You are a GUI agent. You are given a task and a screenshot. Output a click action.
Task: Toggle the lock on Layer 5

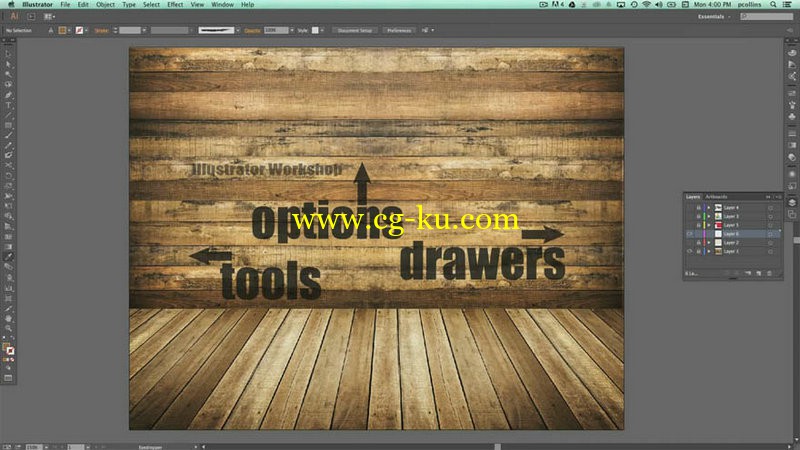click(x=698, y=225)
